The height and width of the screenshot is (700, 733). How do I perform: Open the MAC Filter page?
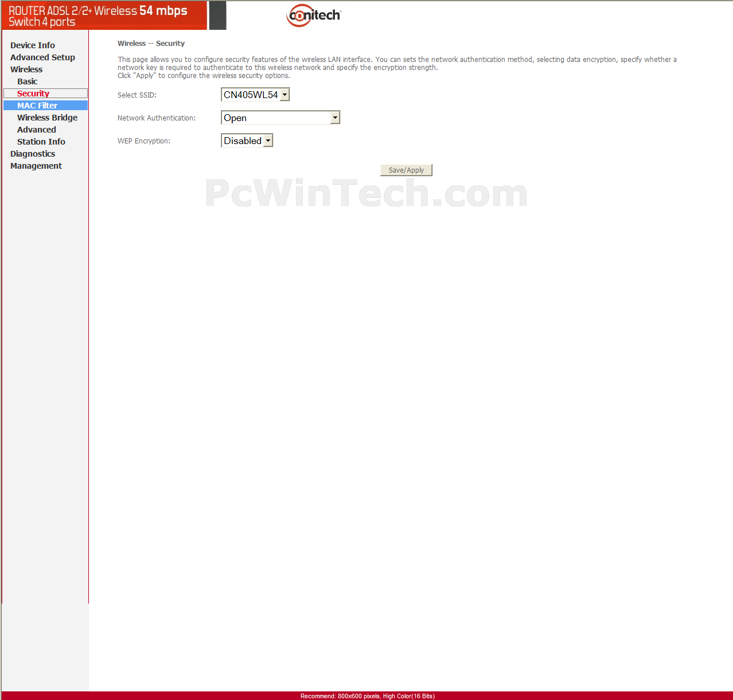pos(37,106)
